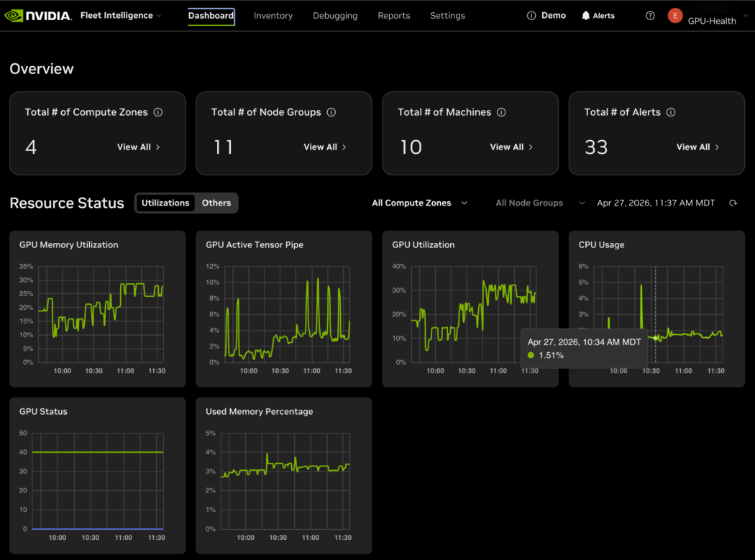Click the help question mark icon
The image size is (755, 560).
650,16
